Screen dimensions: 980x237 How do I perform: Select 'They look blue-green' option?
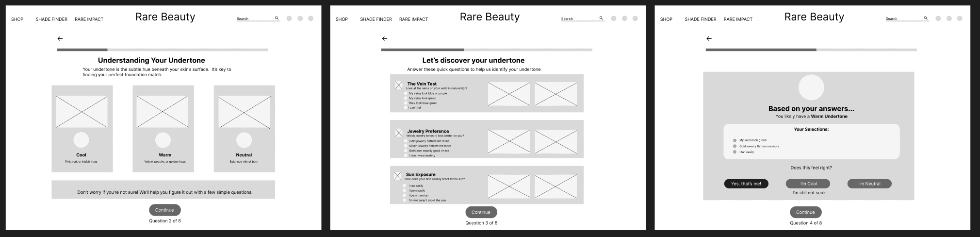(406, 103)
